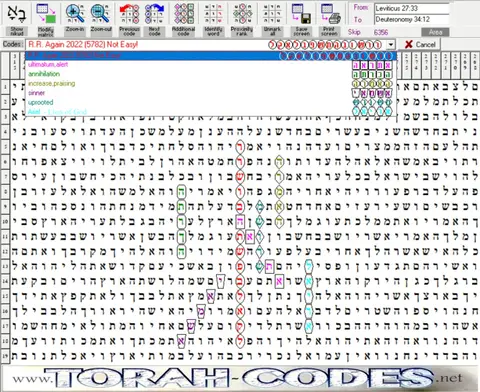Click the green-boxed letter in row 12
The height and width of the screenshot is (392, 480).
(181, 251)
